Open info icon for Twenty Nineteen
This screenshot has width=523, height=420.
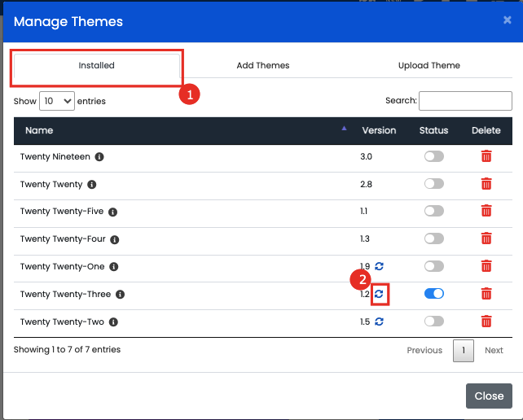99,156
